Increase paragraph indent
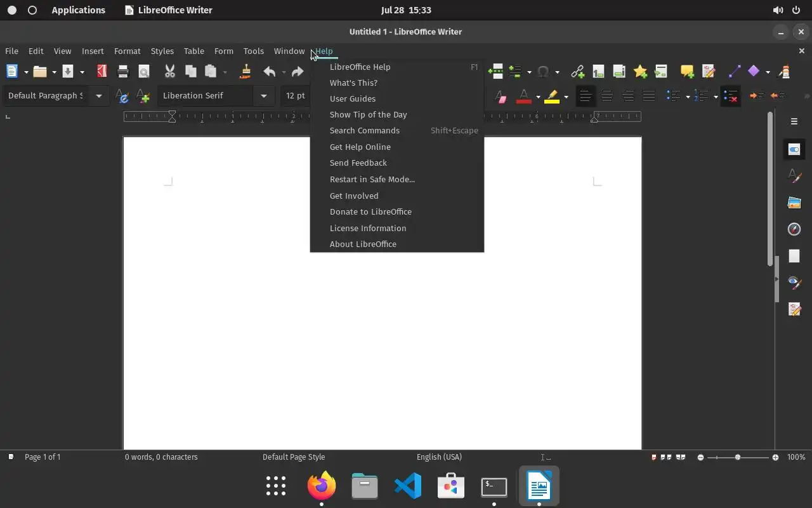This screenshot has height=508, width=812. click(x=756, y=97)
